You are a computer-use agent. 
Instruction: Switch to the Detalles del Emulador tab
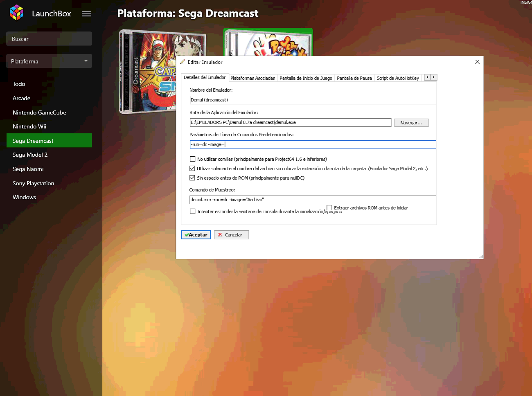click(x=205, y=77)
